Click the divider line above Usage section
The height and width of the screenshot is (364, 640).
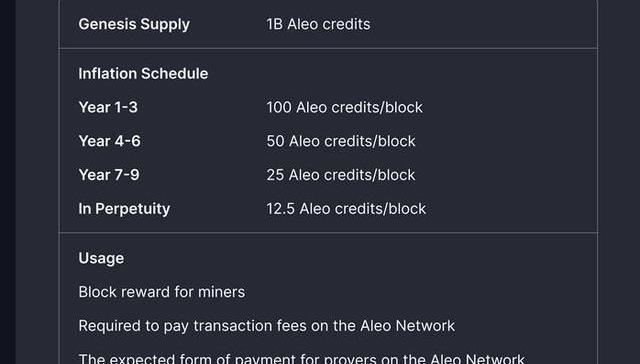[329, 233]
